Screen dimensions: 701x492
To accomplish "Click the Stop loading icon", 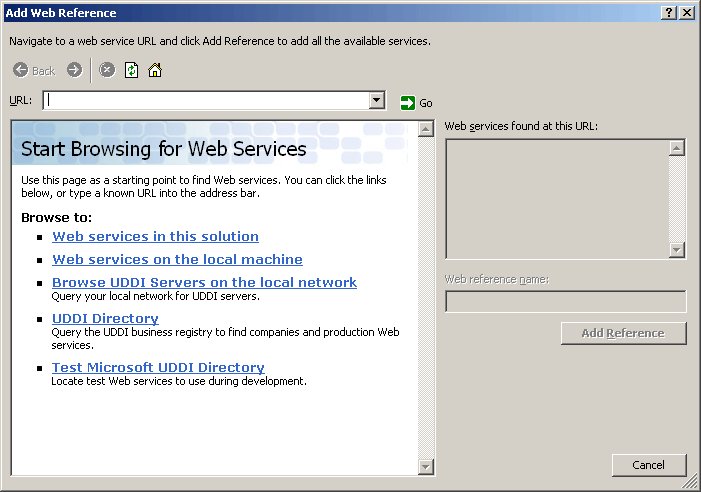I will [x=107, y=70].
